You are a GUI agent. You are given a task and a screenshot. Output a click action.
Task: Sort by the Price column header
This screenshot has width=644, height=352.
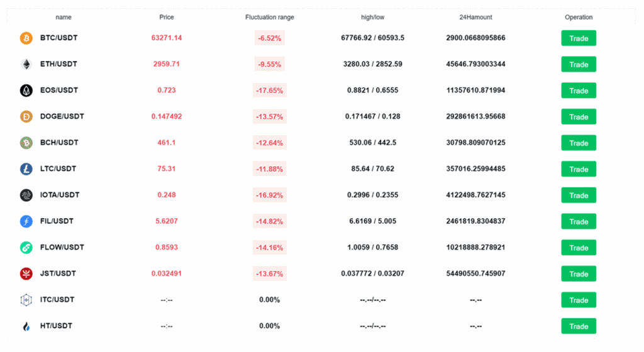click(167, 18)
